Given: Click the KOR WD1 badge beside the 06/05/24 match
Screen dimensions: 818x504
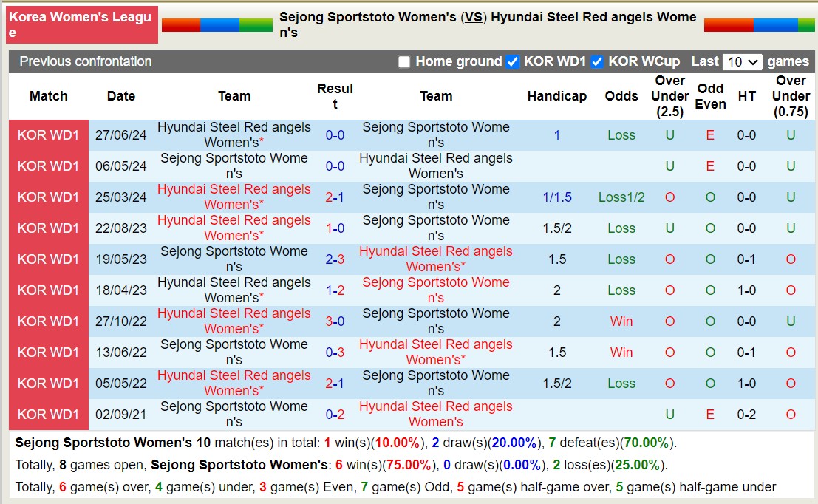Looking at the screenshot, I should 47,166.
